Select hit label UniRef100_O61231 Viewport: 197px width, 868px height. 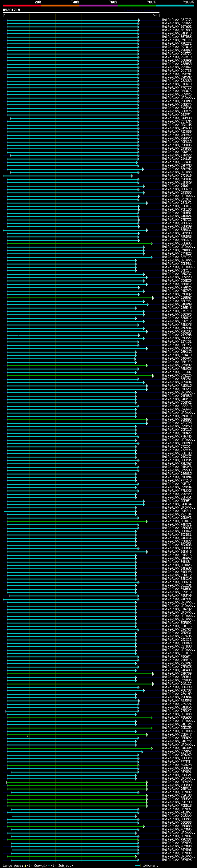177,585
